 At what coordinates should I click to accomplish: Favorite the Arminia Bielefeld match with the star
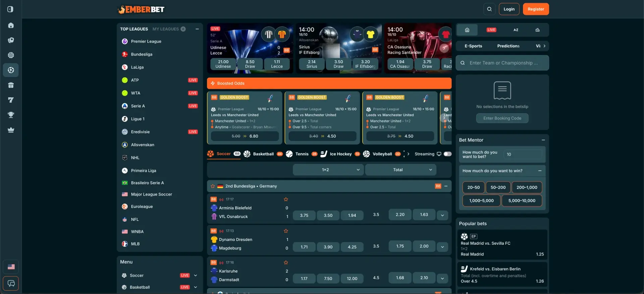[x=286, y=199]
